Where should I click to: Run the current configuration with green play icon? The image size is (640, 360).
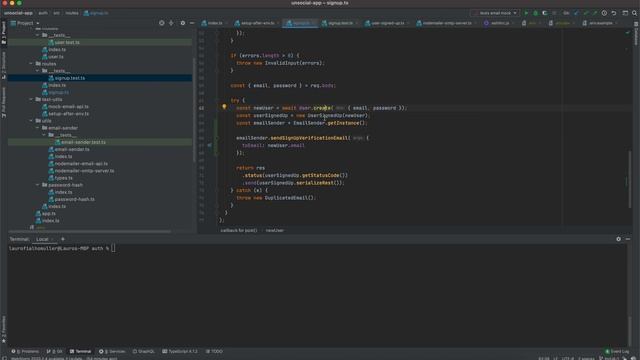pos(526,13)
